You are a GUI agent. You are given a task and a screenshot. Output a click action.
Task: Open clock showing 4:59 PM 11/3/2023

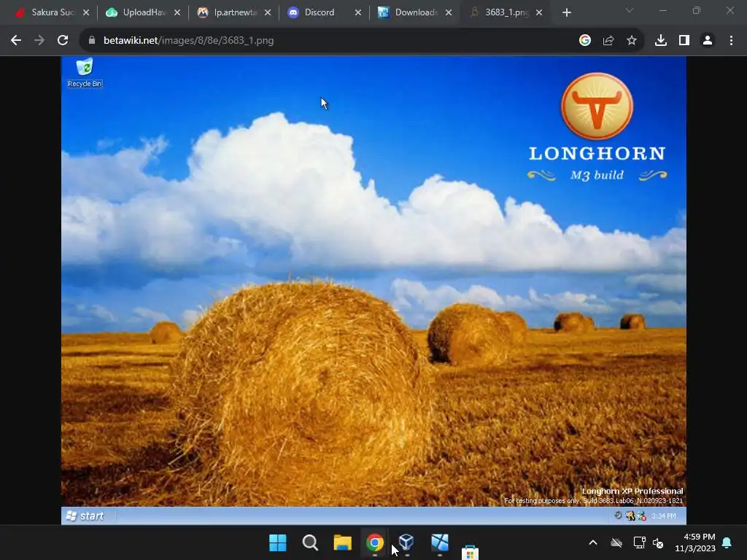click(695, 542)
